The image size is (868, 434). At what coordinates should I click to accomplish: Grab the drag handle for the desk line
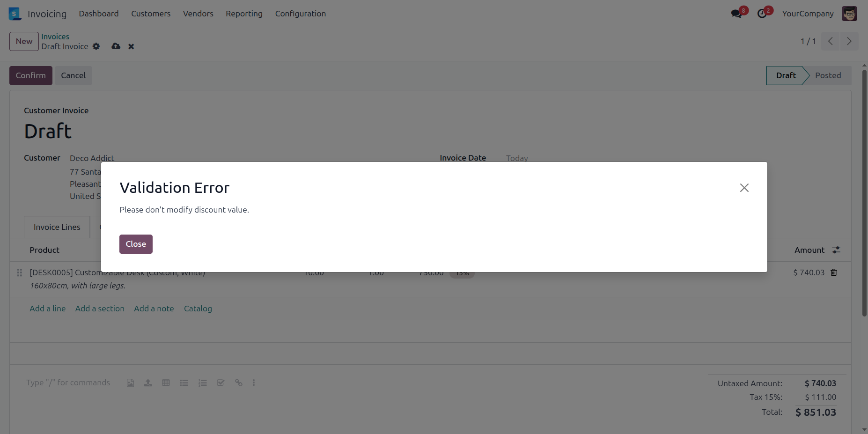[19, 272]
